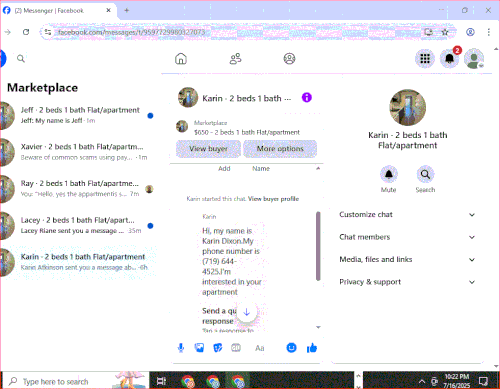
Task: Open the Groups icon in top navigation
Action: point(289,59)
